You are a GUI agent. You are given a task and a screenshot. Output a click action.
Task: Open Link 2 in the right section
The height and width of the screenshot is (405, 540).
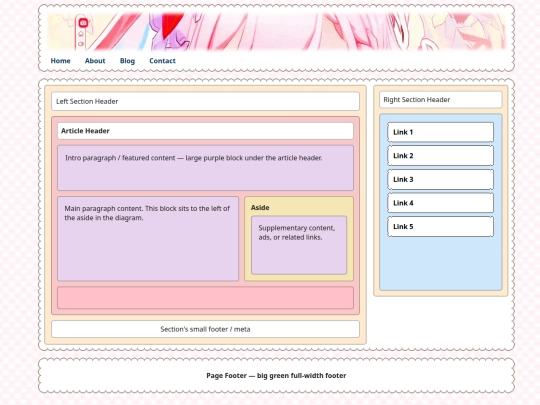[x=440, y=156]
